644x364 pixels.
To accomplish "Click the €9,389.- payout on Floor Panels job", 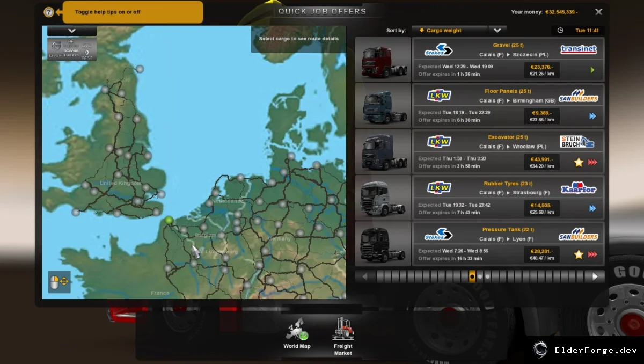I will (x=541, y=113).
